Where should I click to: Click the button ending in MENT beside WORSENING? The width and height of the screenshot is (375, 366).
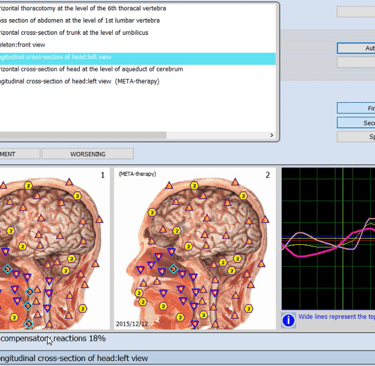pos(20,154)
